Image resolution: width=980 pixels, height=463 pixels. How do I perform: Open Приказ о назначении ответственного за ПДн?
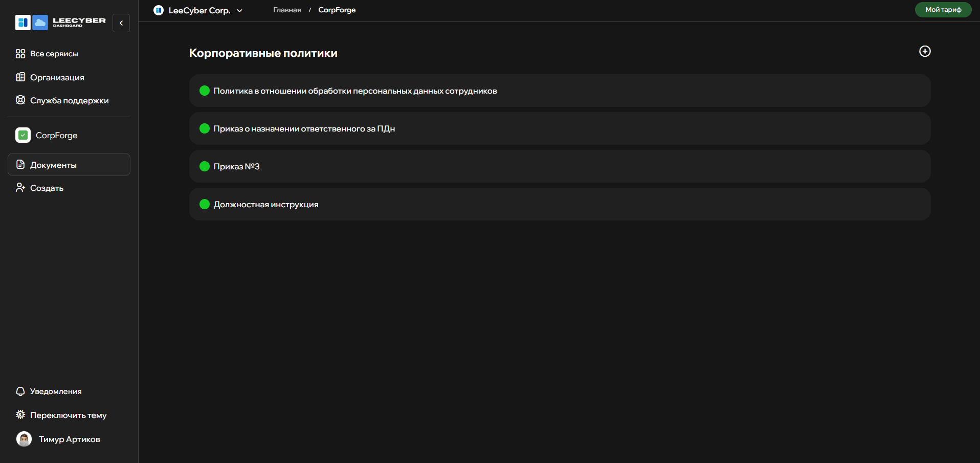(304, 129)
